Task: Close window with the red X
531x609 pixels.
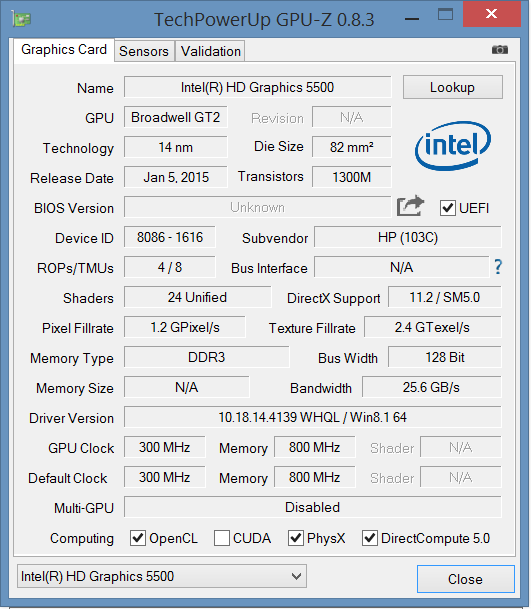Action: [x=491, y=14]
